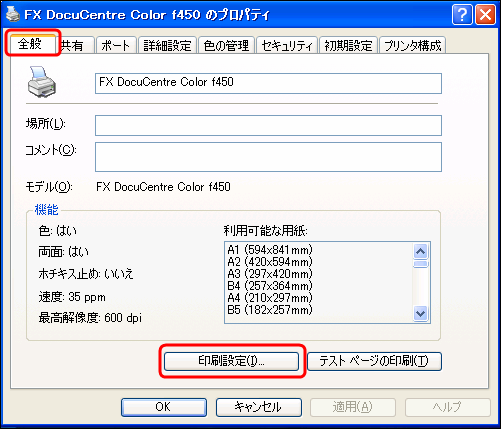This screenshot has height=429, width=501.
Task: Click paper list scroll down arrow
Action: [x=421, y=314]
